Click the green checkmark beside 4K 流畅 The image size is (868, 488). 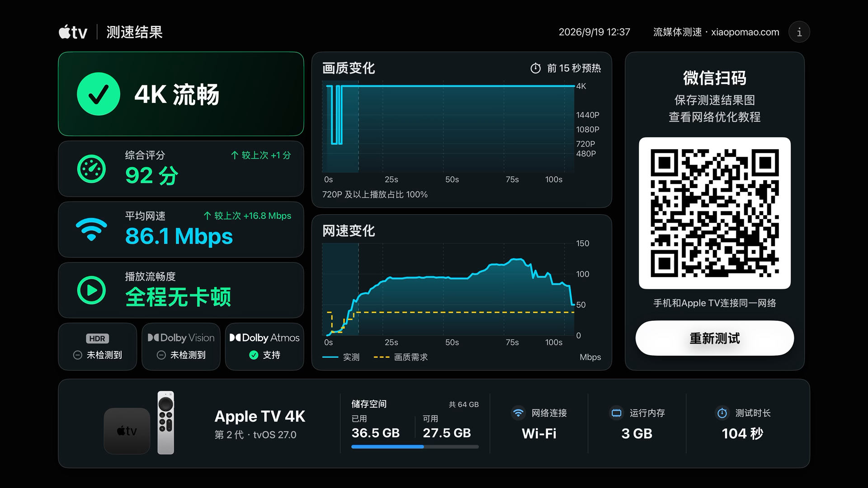pyautogui.click(x=99, y=94)
